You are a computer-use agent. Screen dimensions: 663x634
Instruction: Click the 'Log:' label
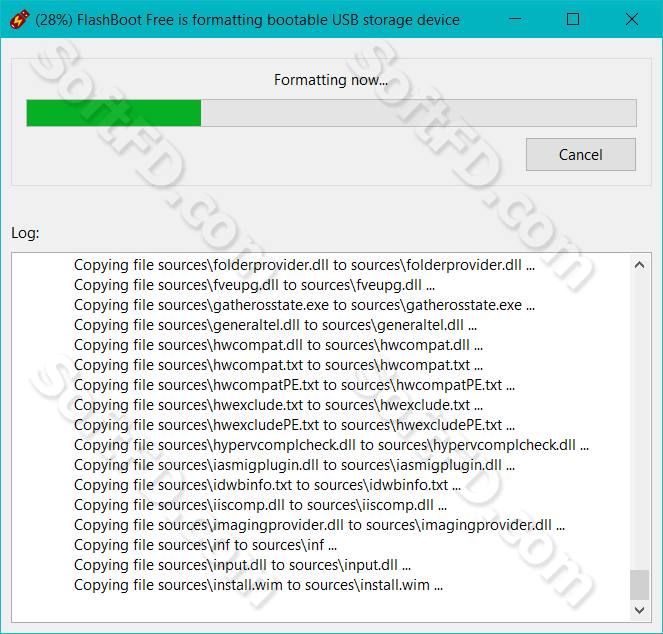pyautogui.click(x=25, y=233)
